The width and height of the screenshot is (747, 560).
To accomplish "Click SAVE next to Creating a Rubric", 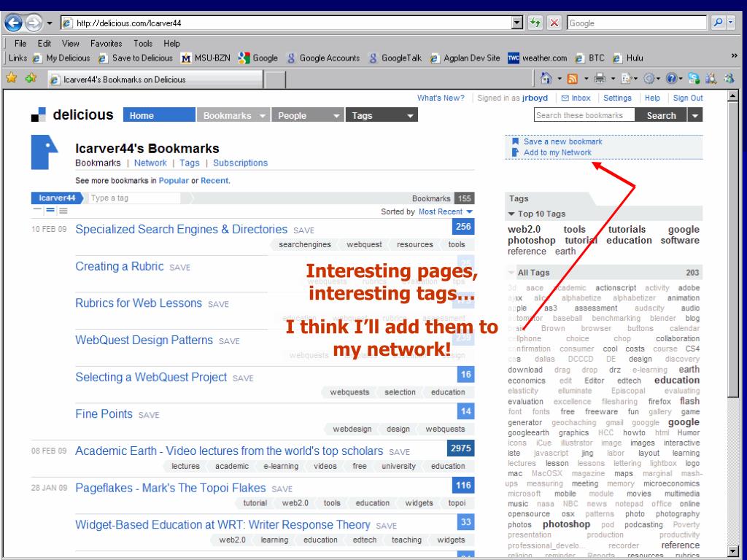I will [179, 268].
